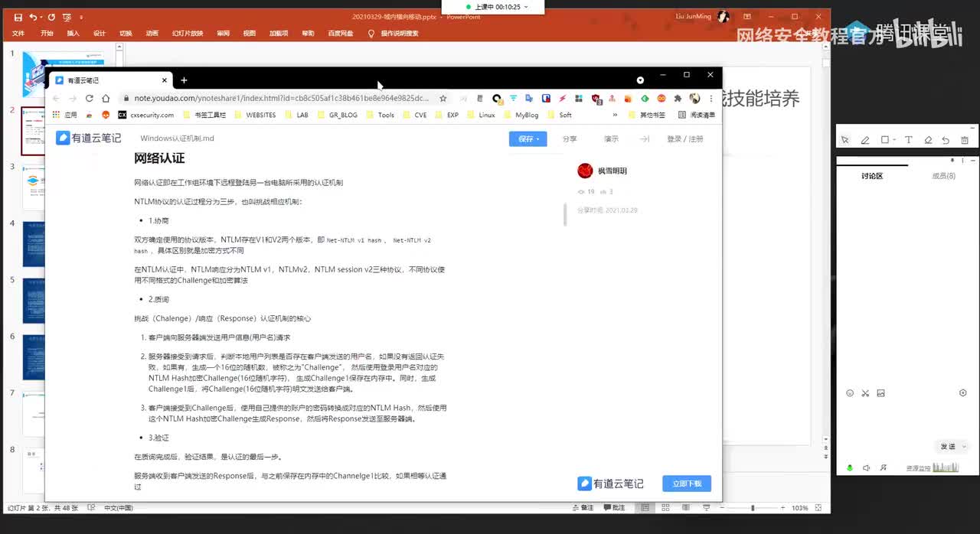Open a new browser tab
This screenshot has height=534, width=980.
click(x=184, y=80)
